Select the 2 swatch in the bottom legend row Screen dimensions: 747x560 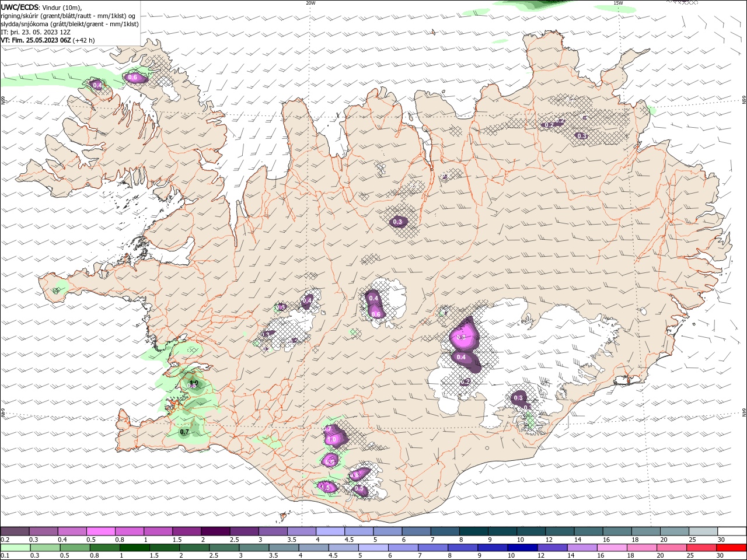tap(194, 548)
